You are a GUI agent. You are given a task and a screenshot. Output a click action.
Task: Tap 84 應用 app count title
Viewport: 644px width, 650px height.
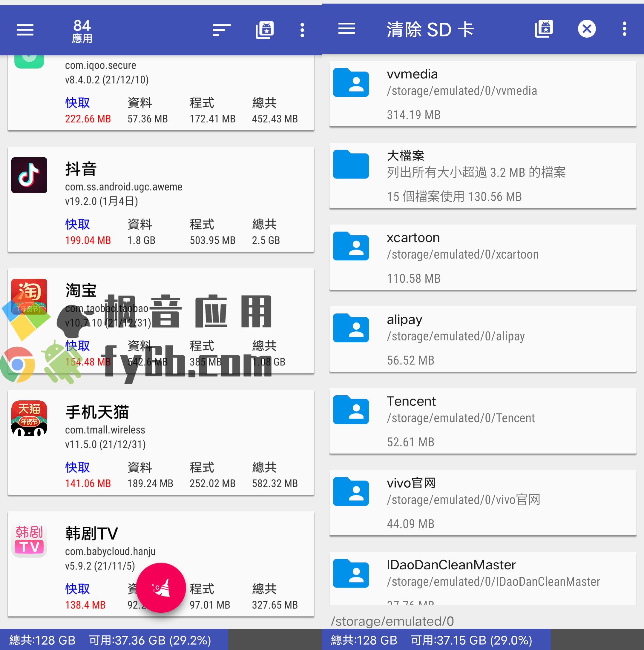pos(82,31)
